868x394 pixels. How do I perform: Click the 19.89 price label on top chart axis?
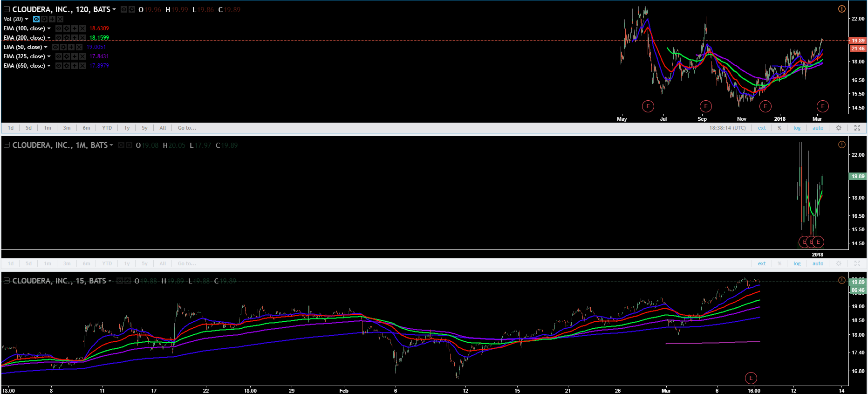pos(858,41)
